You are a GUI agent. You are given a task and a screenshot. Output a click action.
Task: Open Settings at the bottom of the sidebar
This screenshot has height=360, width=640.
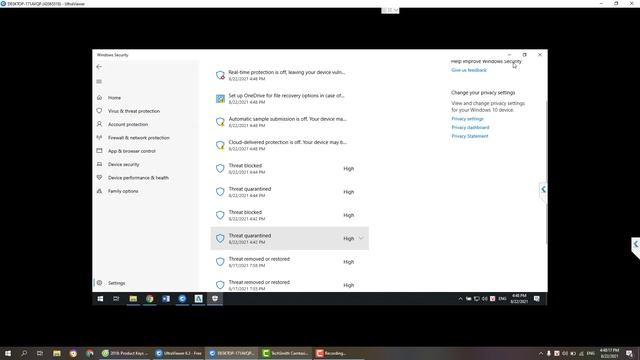(x=116, y=283)
